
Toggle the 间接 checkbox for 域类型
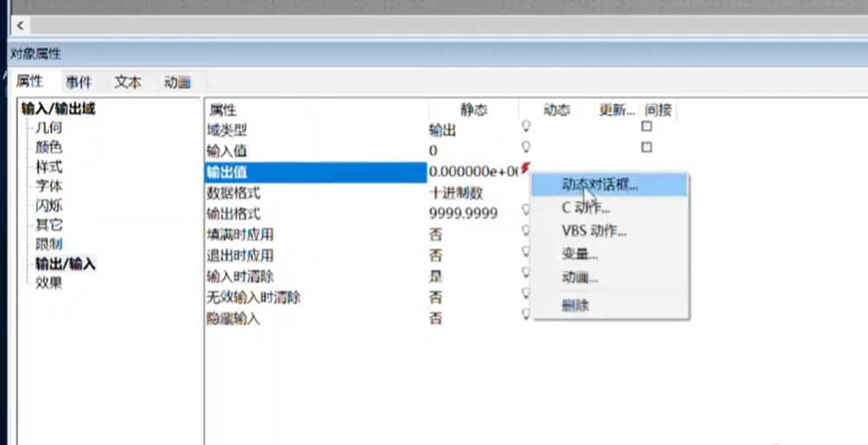coord(647,127)
